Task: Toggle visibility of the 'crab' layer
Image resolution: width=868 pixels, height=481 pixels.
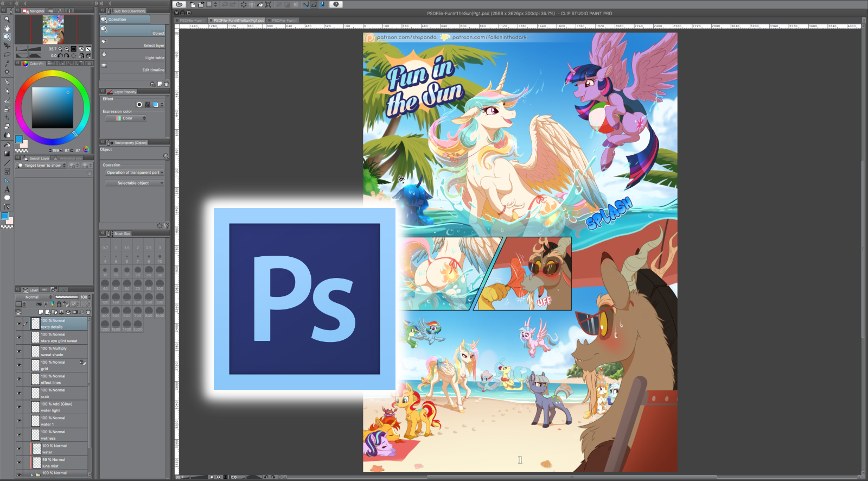Action: point(19,393)
